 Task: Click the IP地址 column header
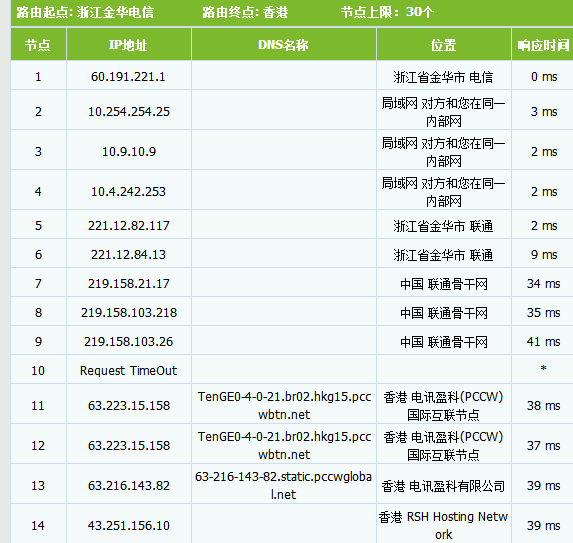click(x=129, y=45)
